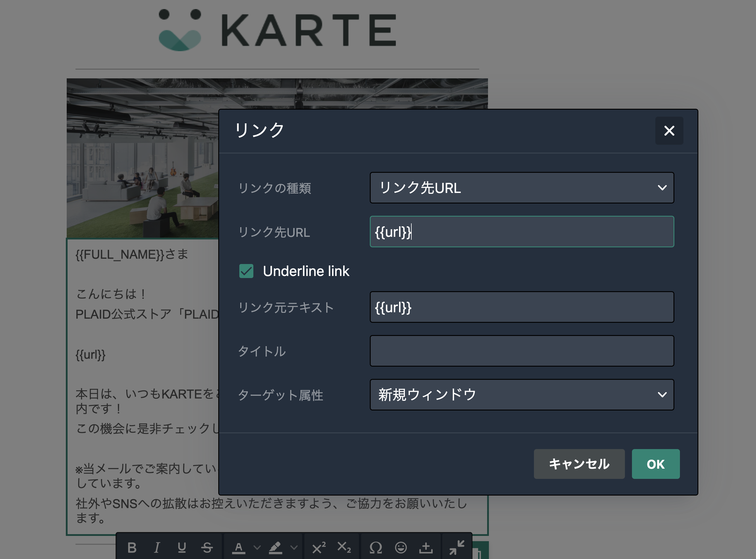Click the こんにちは！ line

[x=111, y=294]
